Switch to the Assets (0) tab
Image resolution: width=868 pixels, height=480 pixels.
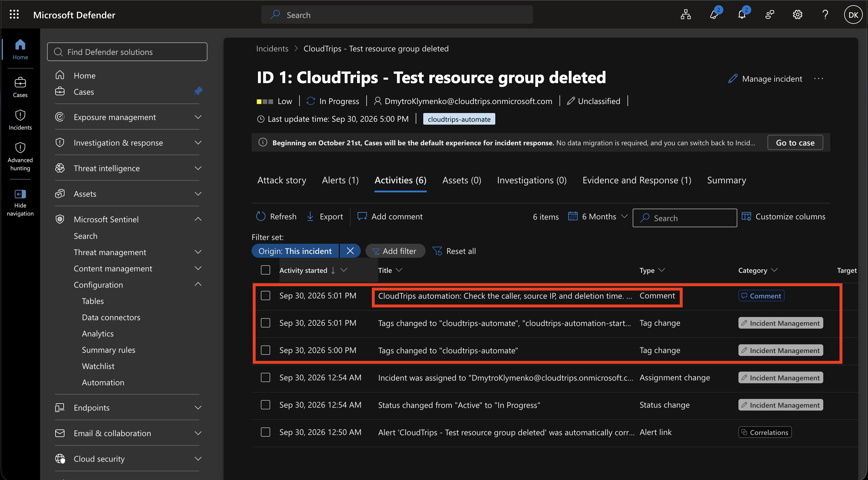pyautogui.click(x=462, y=180)
